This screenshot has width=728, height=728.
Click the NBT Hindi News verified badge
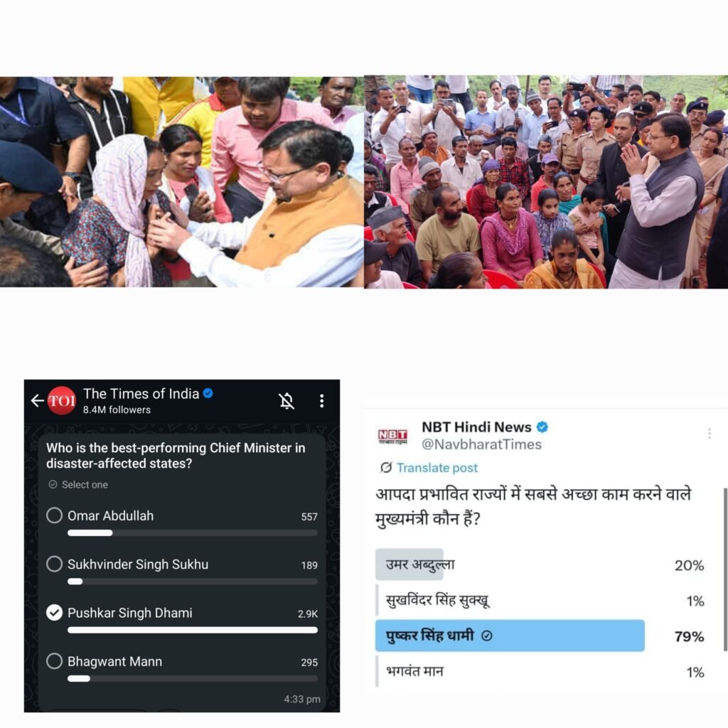click(542, 427)
